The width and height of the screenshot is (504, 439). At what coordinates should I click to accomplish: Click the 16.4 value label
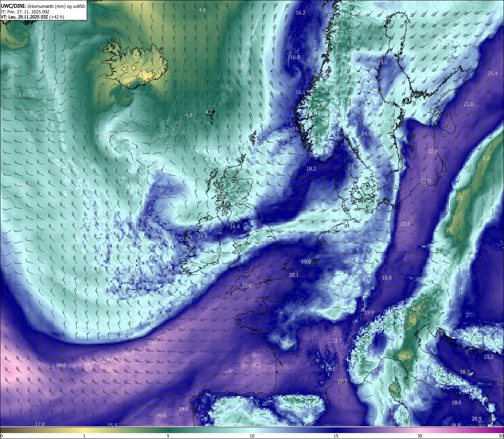tap(235, 226)
